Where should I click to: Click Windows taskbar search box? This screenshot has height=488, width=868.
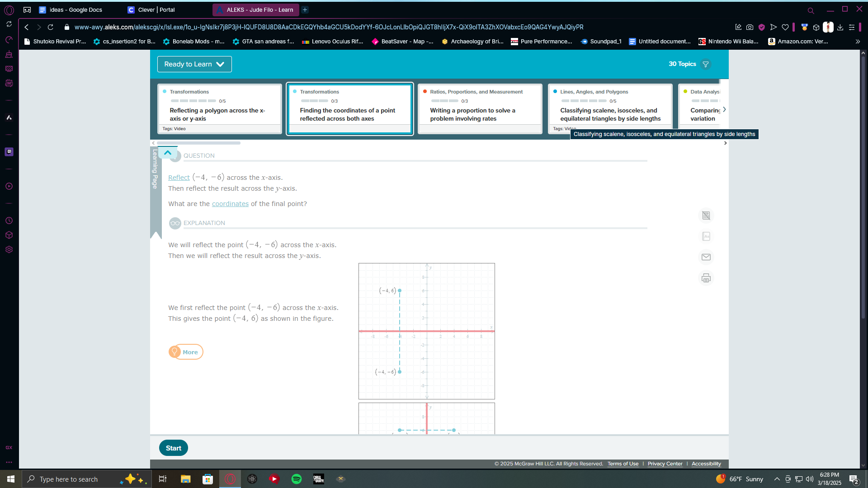pyautogui.click(x=86, y=479)
